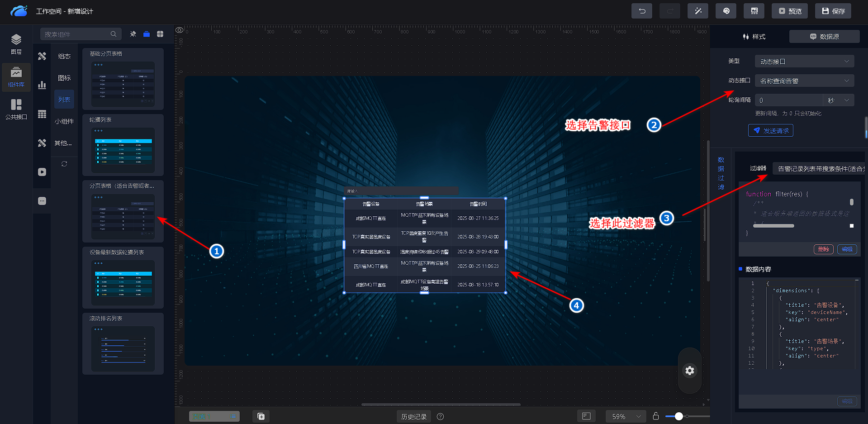Click the help question mark icon
The height and width of the screenshot is (424, 868).
[x=440, y=416]
